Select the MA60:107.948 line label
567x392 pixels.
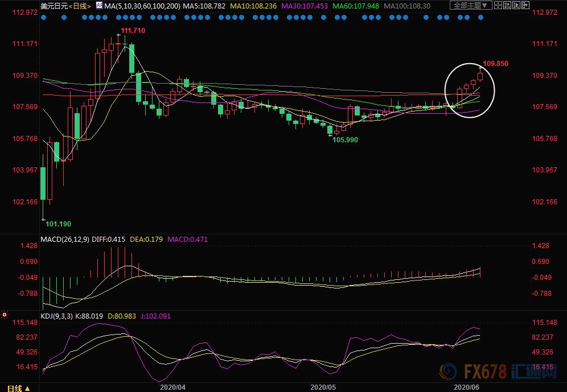pyautogui.click(x=356, y=6)
